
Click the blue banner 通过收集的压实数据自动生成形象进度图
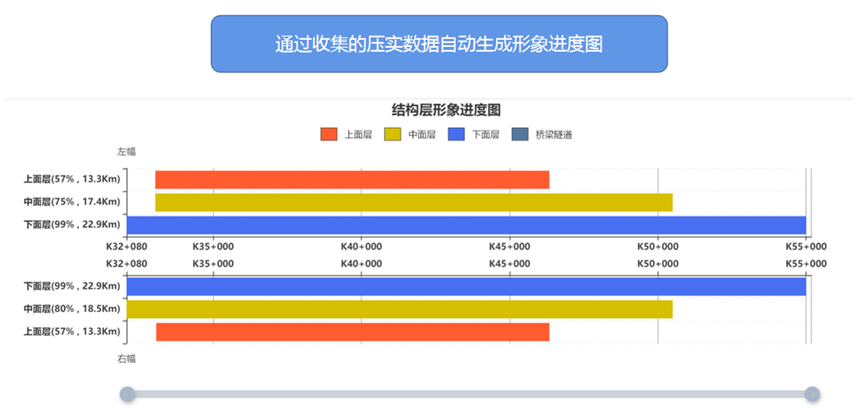pos(439,44)
